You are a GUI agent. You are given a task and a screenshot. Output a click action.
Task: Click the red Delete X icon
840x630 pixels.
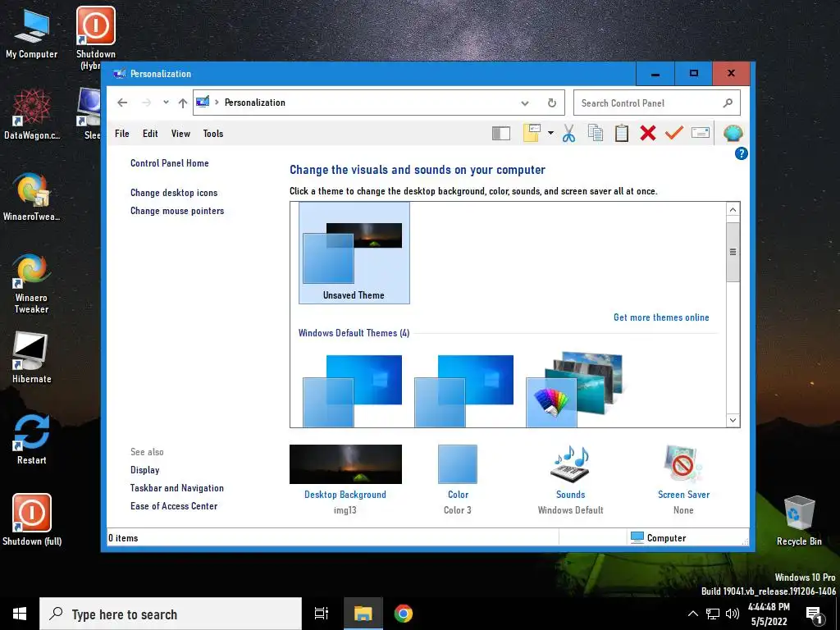[x=648, y=133]
